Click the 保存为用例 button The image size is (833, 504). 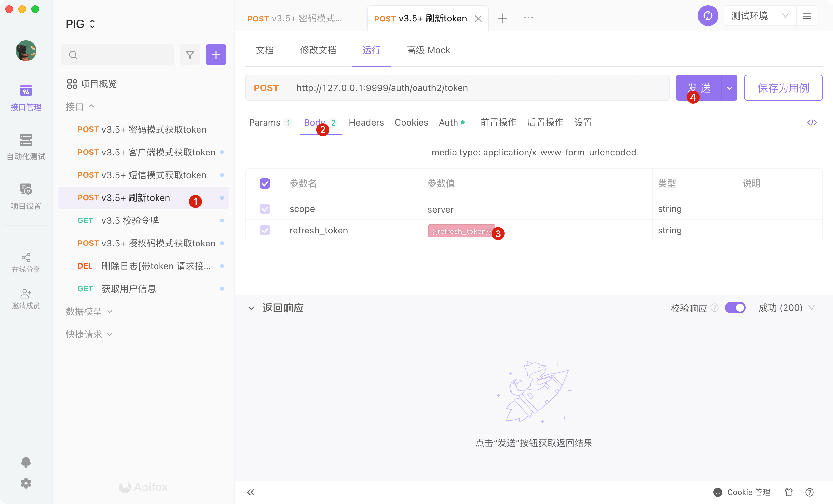783,88
